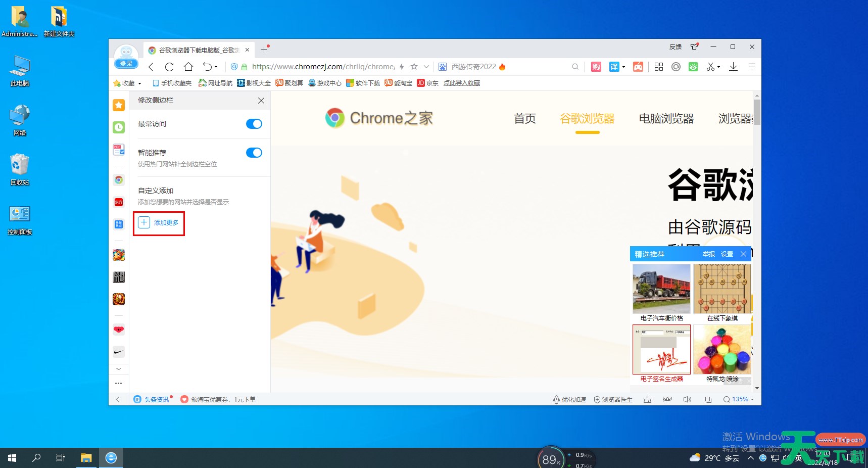
Task: Open the 135% zoom level dropdown
Action: [738, 399]
